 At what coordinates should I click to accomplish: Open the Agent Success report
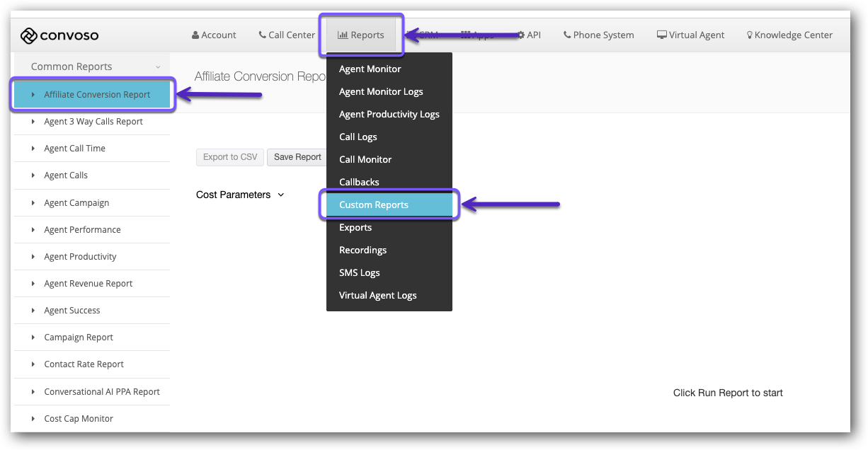[92, 311]
